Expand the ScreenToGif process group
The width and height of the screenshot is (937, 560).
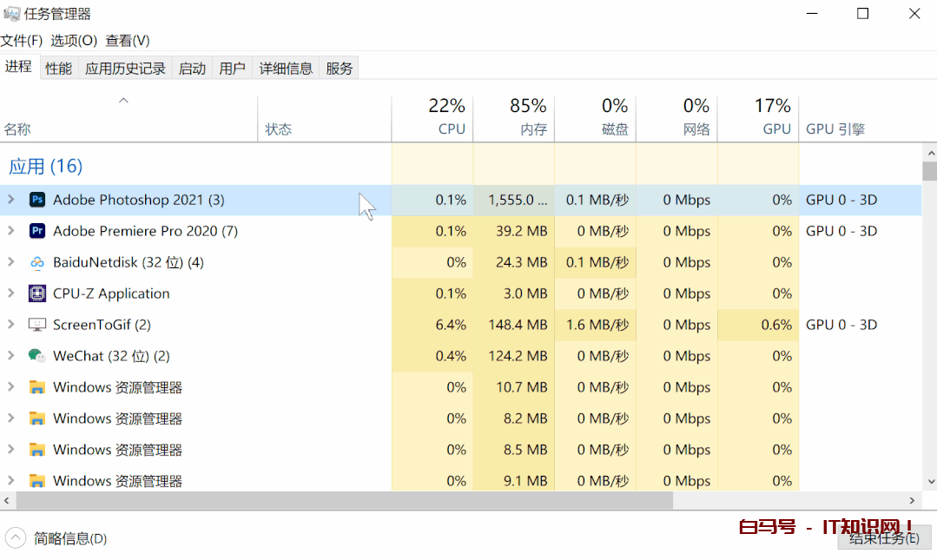(11, 325)
